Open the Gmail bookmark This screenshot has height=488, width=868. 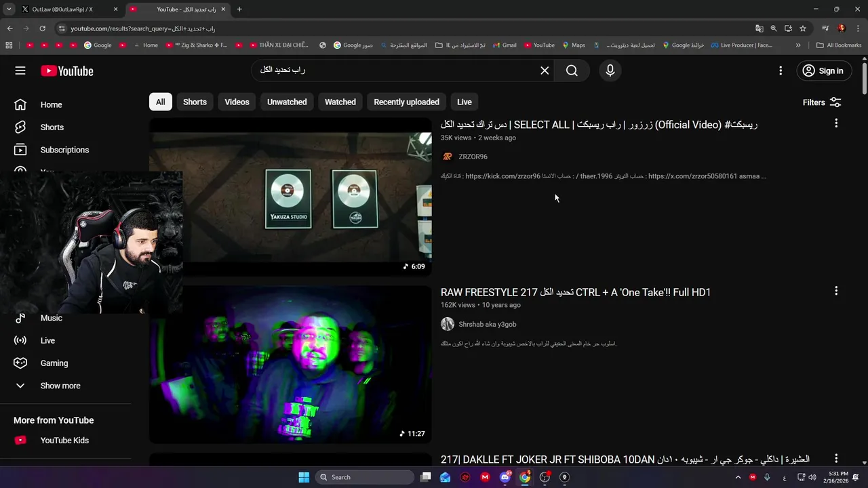coord(504,45)
